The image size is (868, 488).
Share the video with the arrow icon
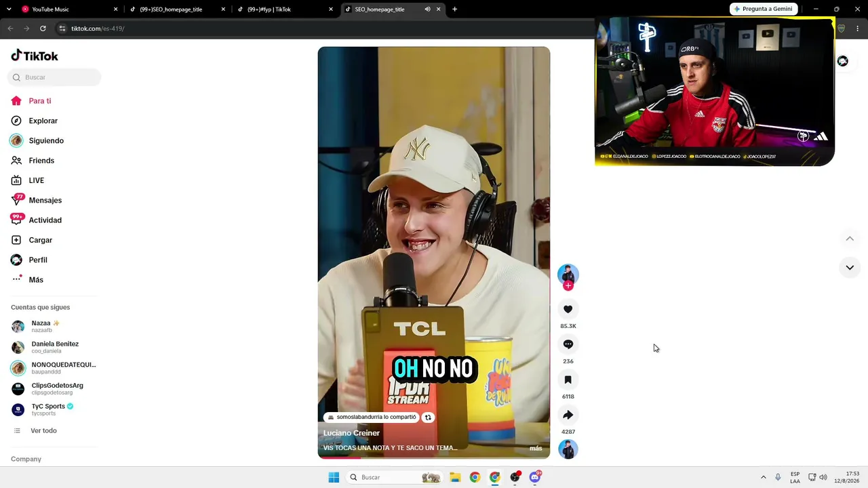568,415
